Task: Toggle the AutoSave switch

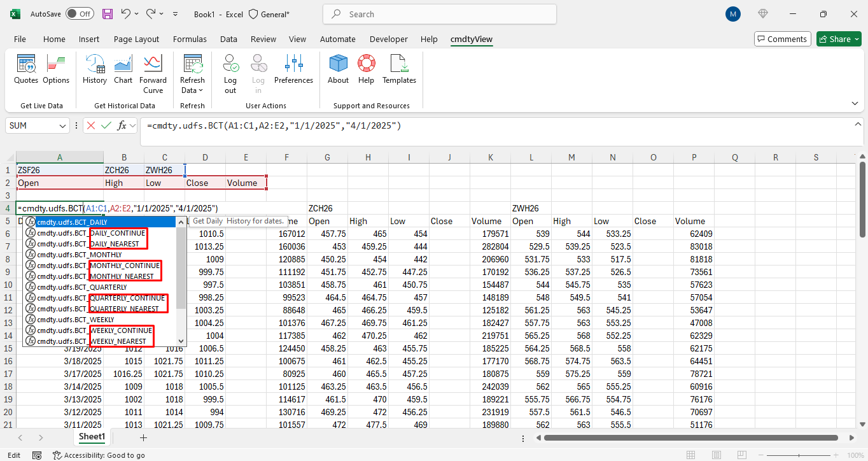Action: [x=80, y=14]
